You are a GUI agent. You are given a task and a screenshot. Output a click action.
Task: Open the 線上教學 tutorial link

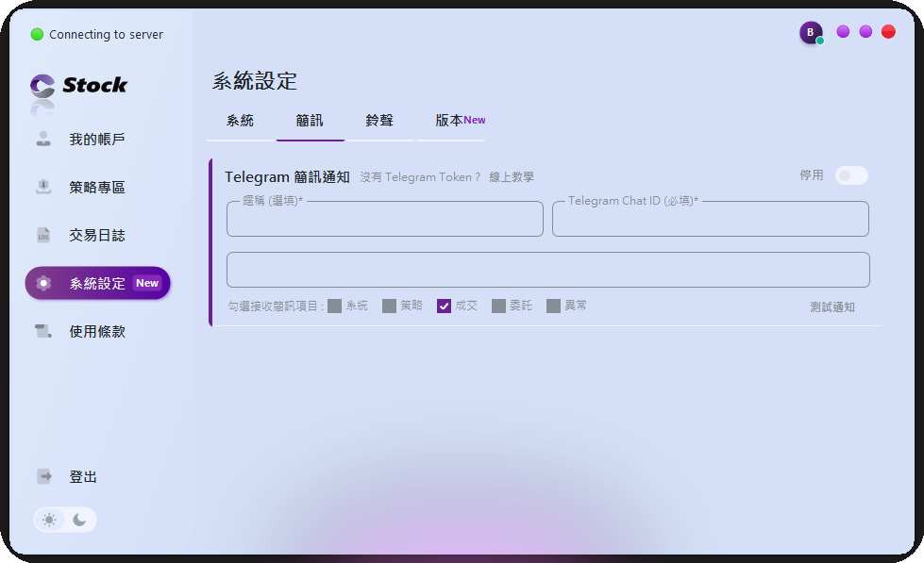(x=512, y=176)
